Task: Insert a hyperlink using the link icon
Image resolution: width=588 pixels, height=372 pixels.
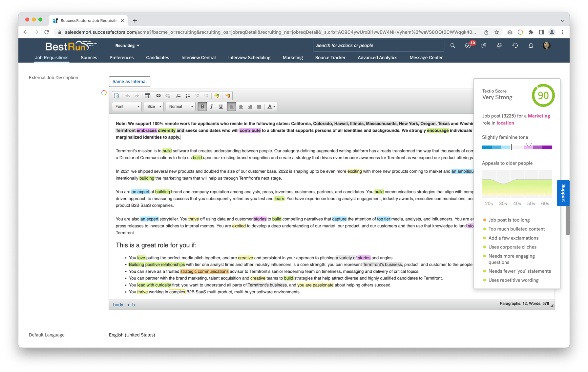Action: [159, 96]
